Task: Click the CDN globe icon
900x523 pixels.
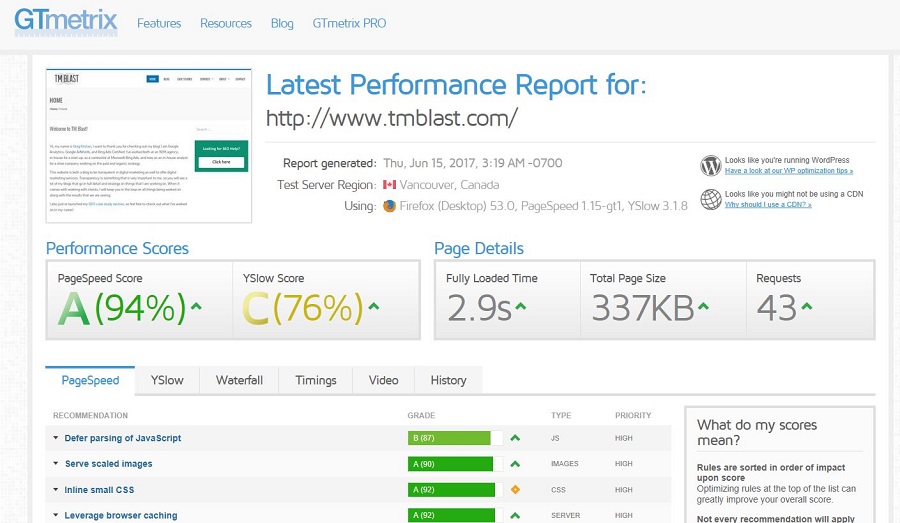Action: [x=711, y=199]
